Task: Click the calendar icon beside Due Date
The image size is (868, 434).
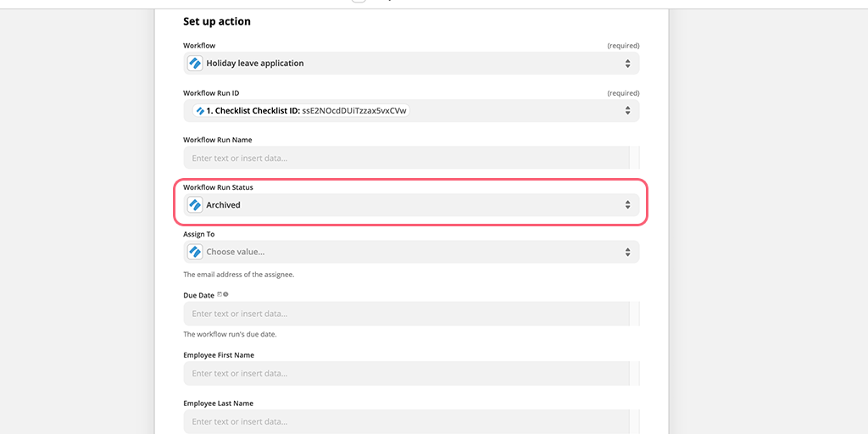Action: coord(220,294)
